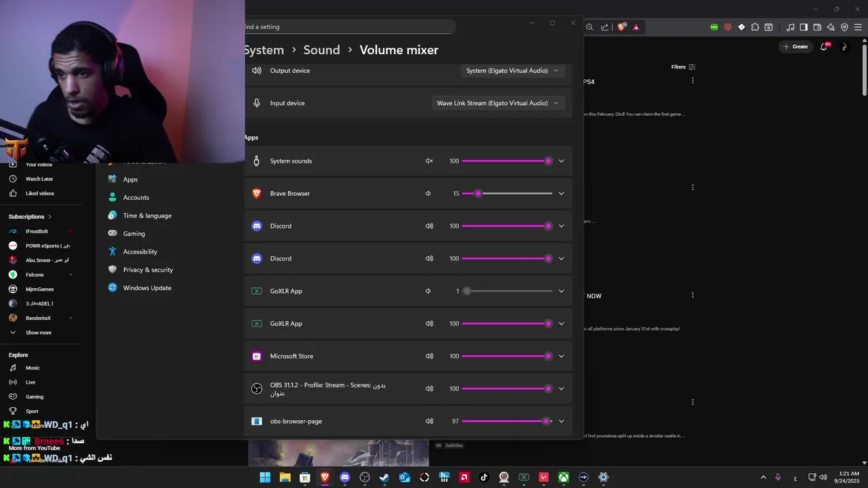Click the green extension icon in Brave toolbar
The image size is (868, 488).
[714, 27]
